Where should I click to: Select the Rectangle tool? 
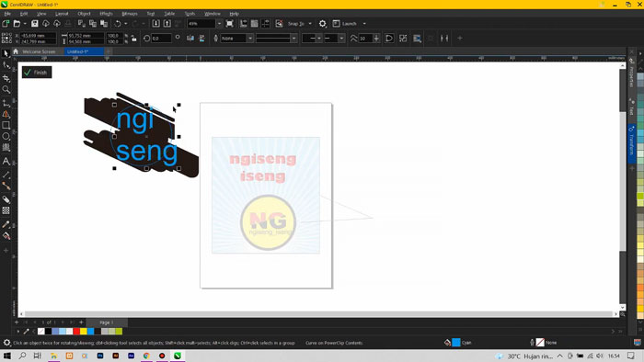coord(6,126)
